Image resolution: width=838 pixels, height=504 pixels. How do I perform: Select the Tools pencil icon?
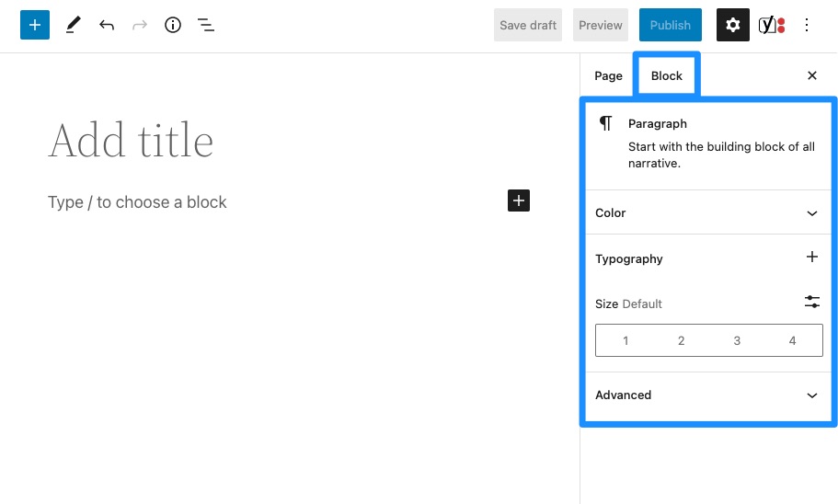(74, 26)
